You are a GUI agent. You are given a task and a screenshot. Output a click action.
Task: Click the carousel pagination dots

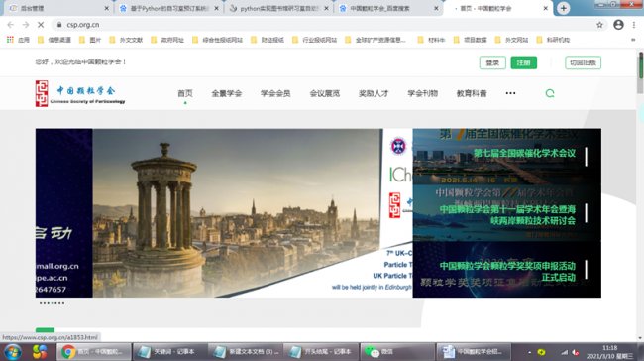pyautogui.click(x=52, y=303)
